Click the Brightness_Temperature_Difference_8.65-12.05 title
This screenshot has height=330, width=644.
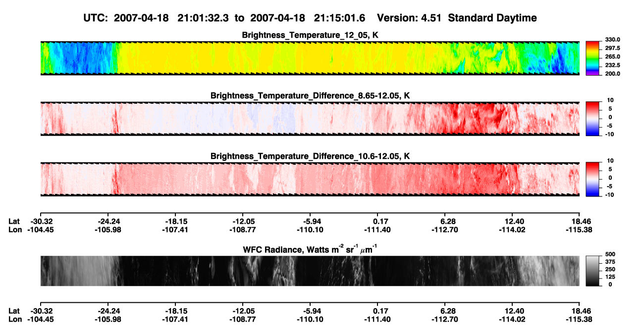tap(310, 95)
